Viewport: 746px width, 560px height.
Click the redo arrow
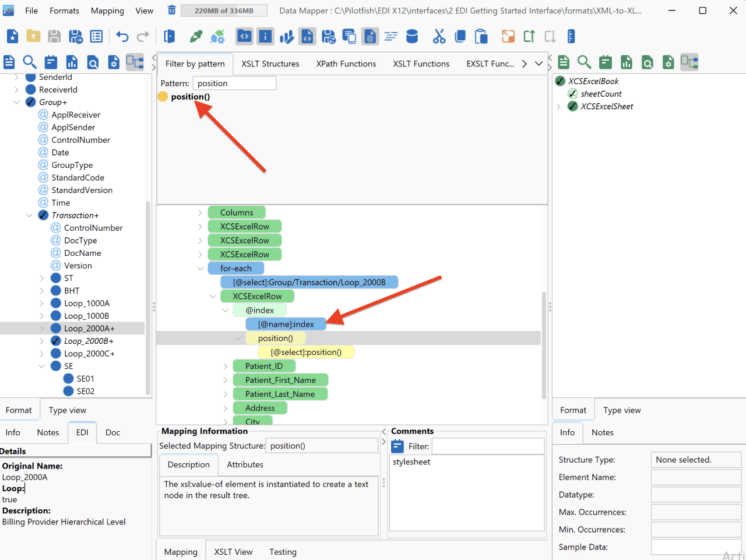(x=143, y=37)
